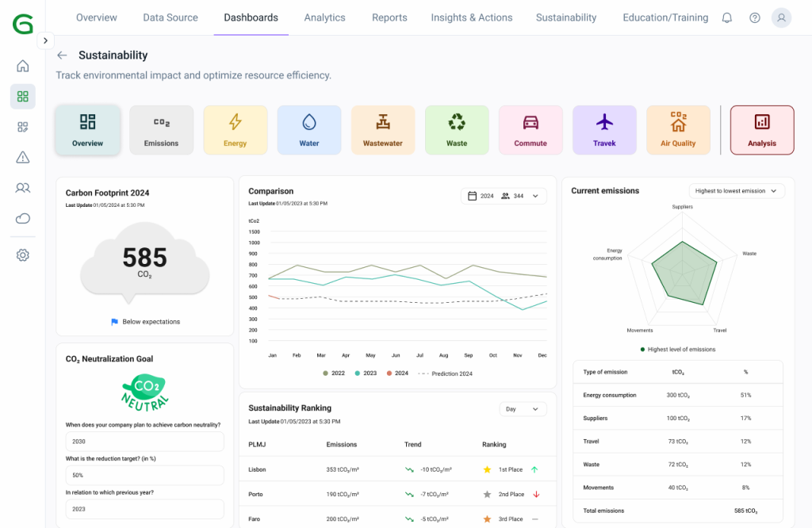812x528 pixels.
Task: Open the Insights & Actions tab
Action: pyautogui.click(x=471, y=17)
